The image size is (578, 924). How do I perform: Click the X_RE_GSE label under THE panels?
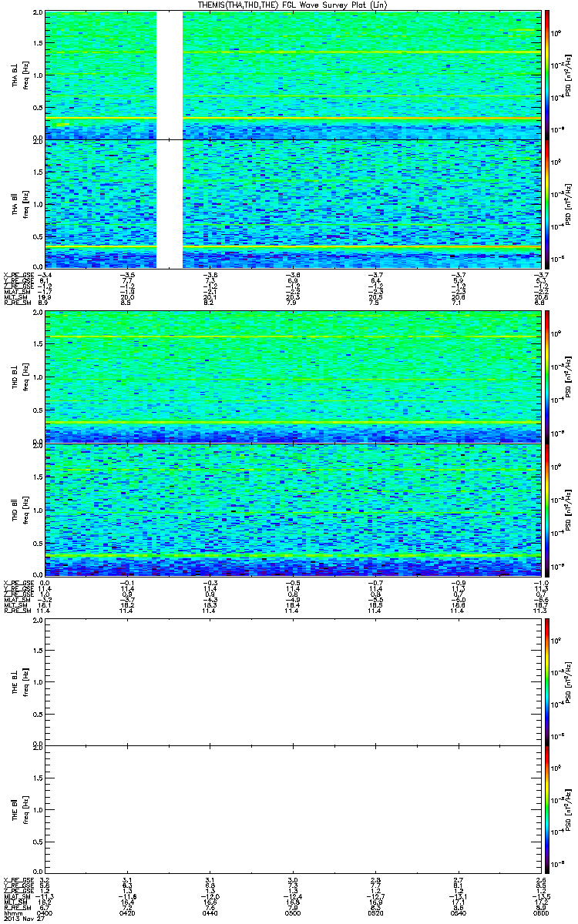20,879
